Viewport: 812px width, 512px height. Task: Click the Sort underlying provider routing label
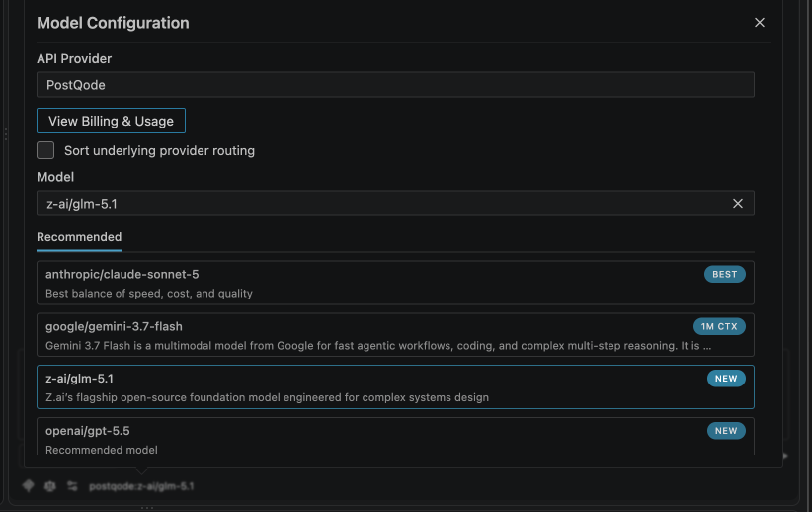coord(159,151)
